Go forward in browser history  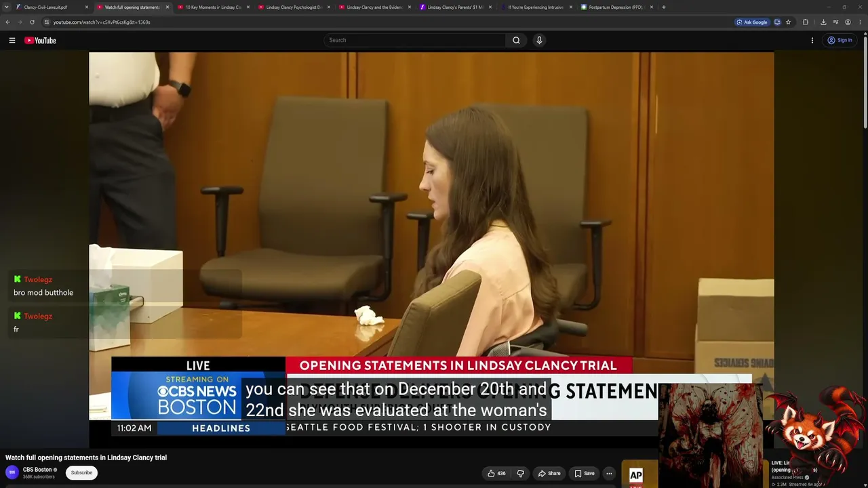tap(20, 22)
